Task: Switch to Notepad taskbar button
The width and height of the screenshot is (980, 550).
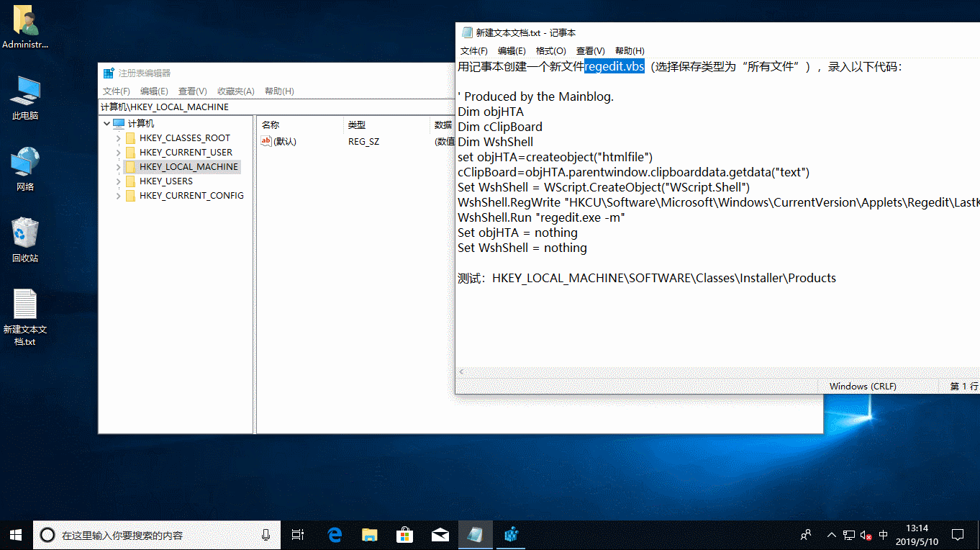Action: pyautogui.click(x=475, y=535)
